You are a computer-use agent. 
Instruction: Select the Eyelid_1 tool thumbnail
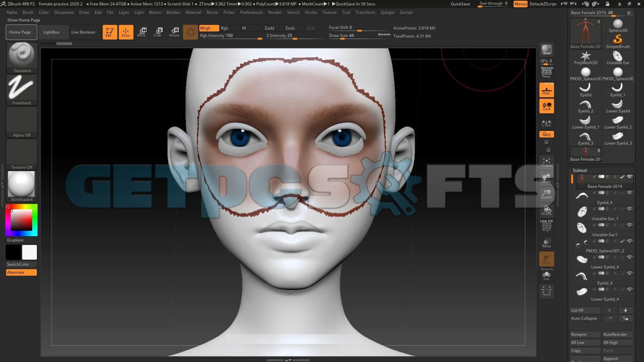[618, 90]
